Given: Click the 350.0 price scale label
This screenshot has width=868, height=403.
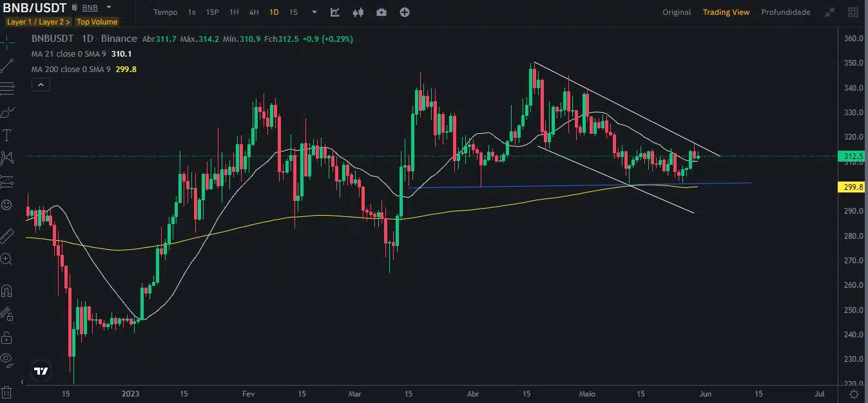Looking at the screenshot, I should 854,63.
